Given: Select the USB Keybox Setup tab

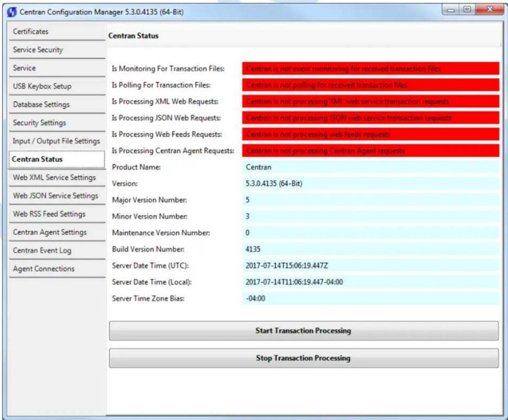Looking at the screenshot, I should (x=57, y=86).
